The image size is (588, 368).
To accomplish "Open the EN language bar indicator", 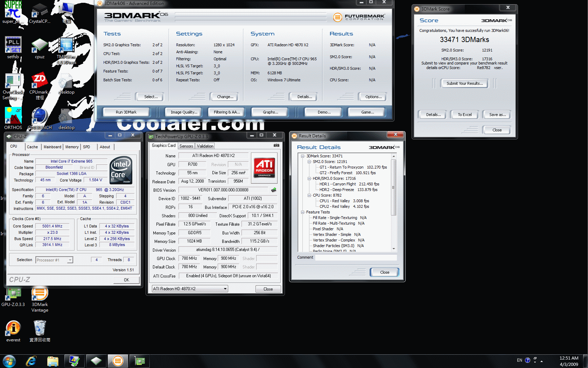I will tap(519, 360).
